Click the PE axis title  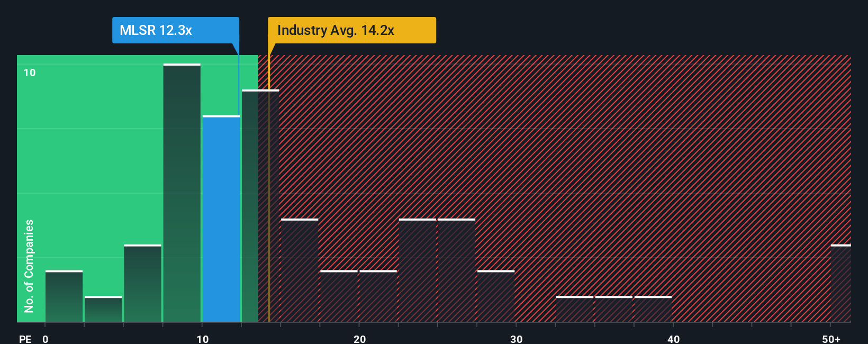click(x=25, y=339)
